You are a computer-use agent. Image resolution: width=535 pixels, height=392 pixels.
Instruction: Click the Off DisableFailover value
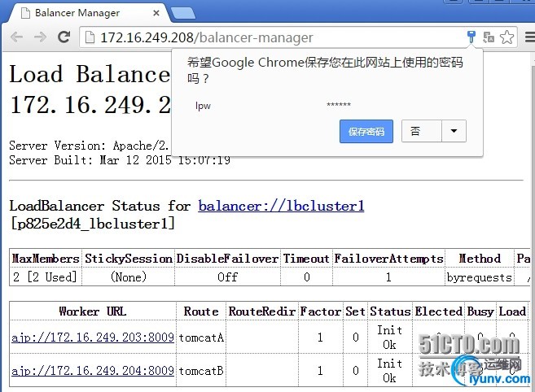pos(227,277)
